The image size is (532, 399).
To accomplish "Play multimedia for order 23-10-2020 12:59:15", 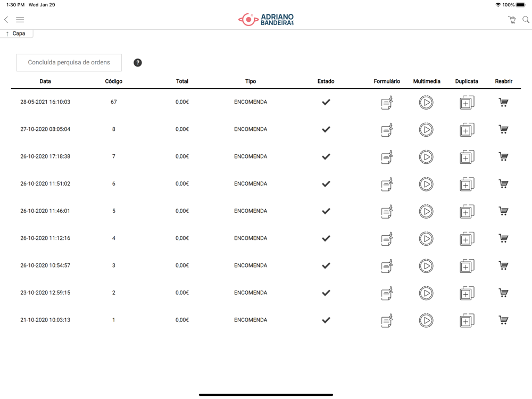I will (x=426, y=293).
